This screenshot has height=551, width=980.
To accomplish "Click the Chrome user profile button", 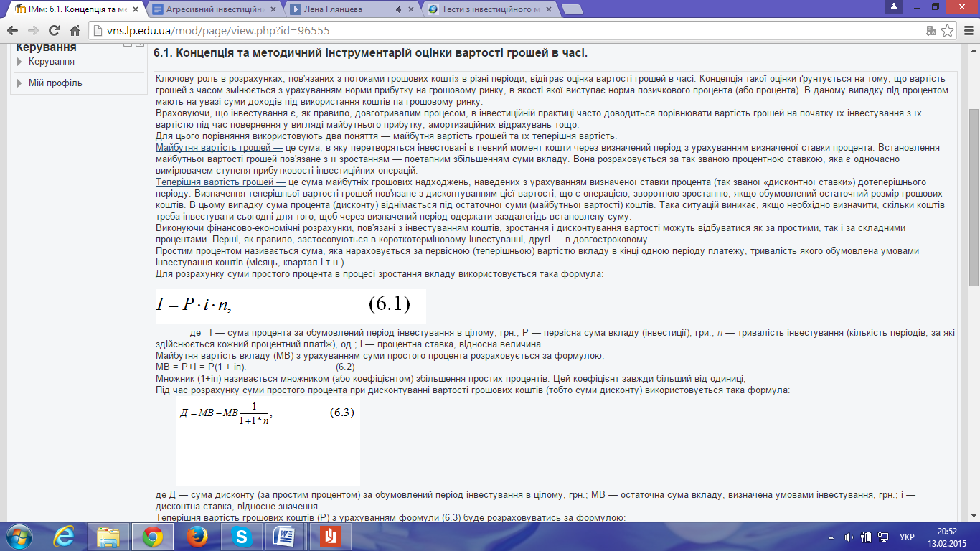I will tap(893, 6).
